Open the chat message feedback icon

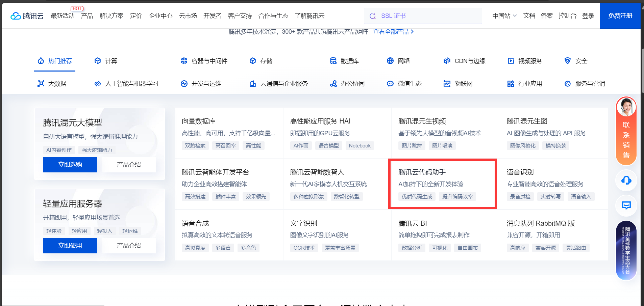[626, 205]
